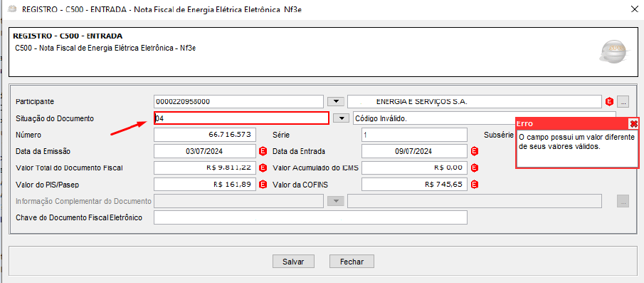Click the Fechar button
This screenshot has height=283, width=644.
(x=352, y=261)
